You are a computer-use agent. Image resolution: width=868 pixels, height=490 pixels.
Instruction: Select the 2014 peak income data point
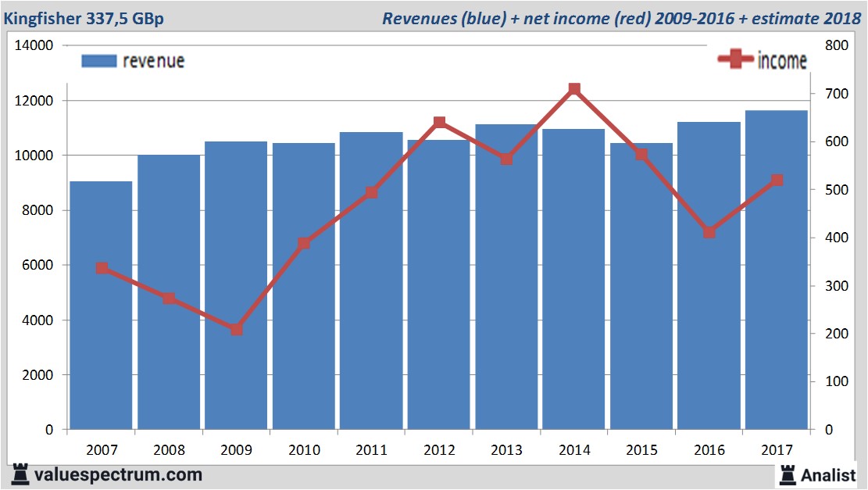(574, 89)
